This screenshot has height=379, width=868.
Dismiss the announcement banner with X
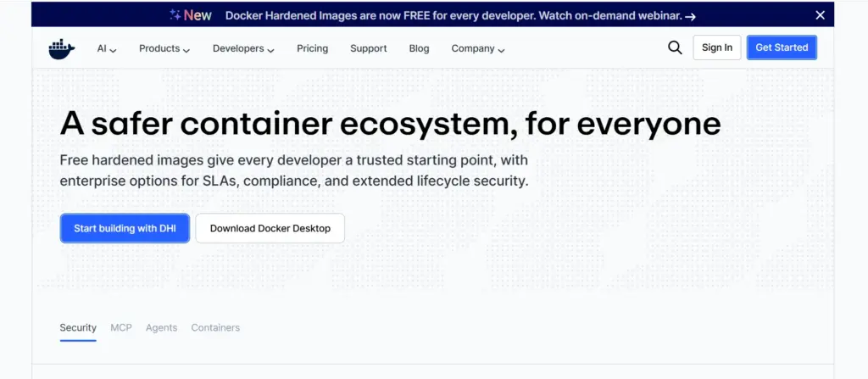(820, 15)
